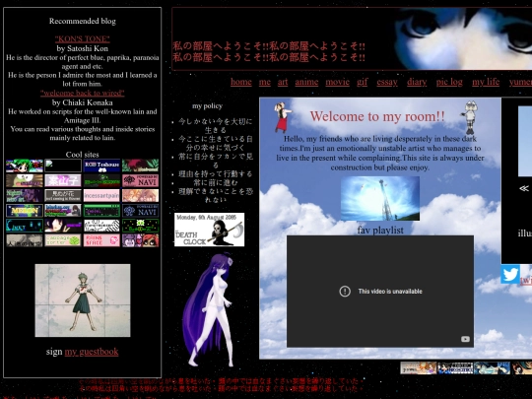
Task: Open the gif section link
Action: pyautogui.click(x=363, y=82)
